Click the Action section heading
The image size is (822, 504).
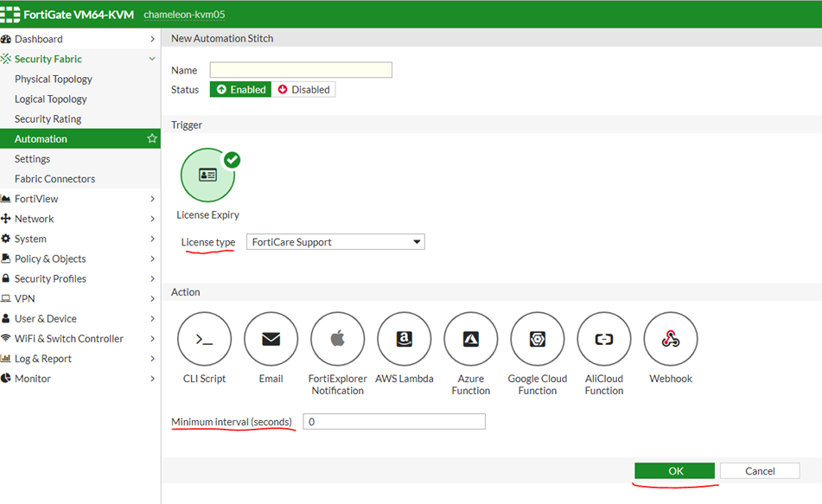[x=186, y=292]
